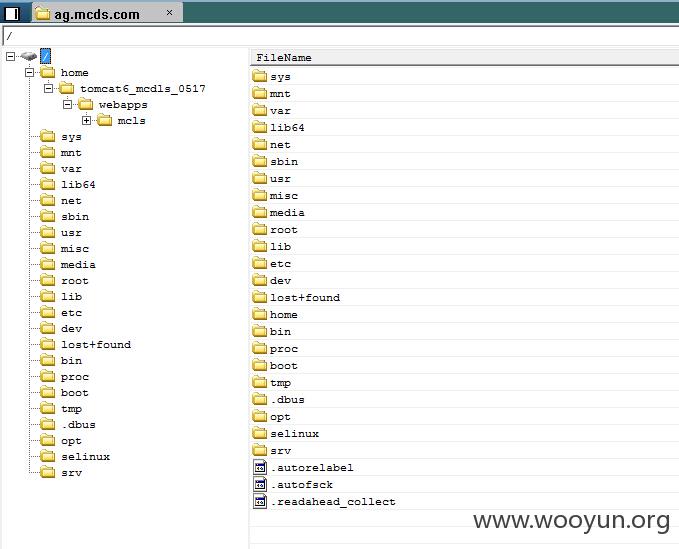Sort by the FileName column header
This screenshot has height=549, width=679.
[464, 58]
